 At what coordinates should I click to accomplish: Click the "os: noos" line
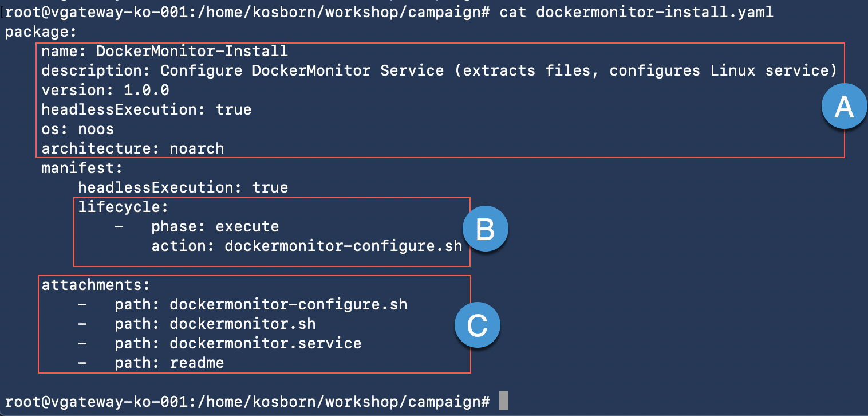77,129
